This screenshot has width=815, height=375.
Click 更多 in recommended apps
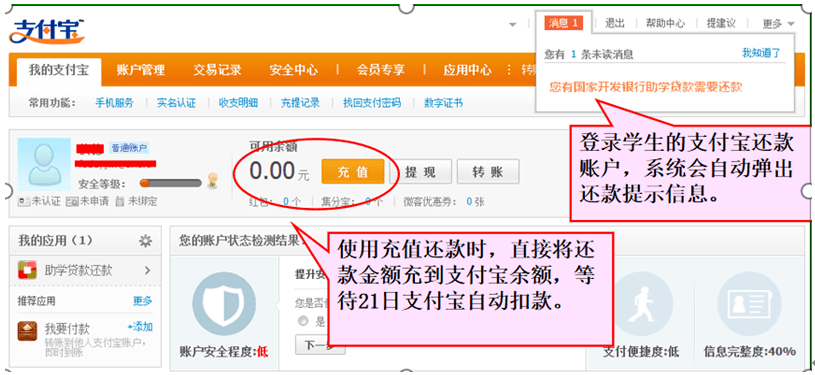tap(142, 301)
